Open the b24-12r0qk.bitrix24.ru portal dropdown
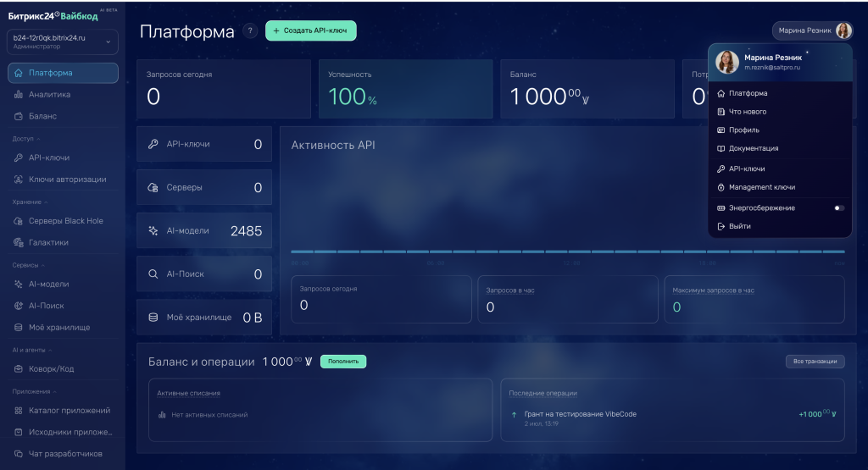This screenshot has width=868, height=470. tap(63, 42)
